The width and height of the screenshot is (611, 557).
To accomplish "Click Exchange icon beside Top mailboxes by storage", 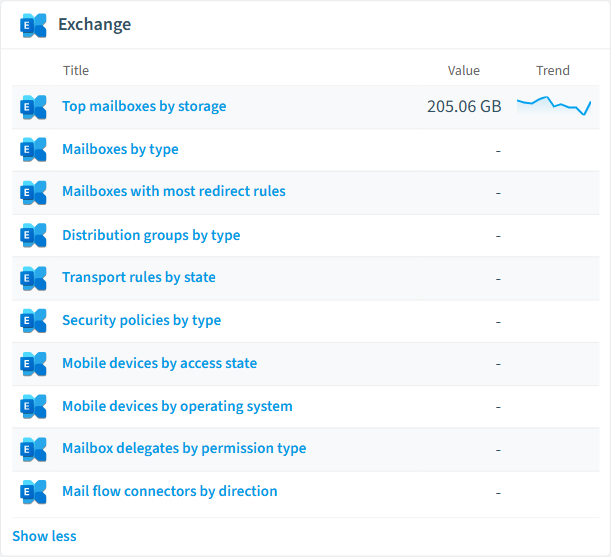I will tap(33, 107).
